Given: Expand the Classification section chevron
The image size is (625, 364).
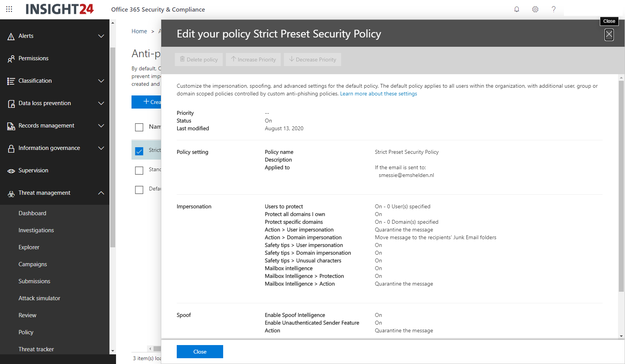Looking at the screenshot, I should [101, 81].
